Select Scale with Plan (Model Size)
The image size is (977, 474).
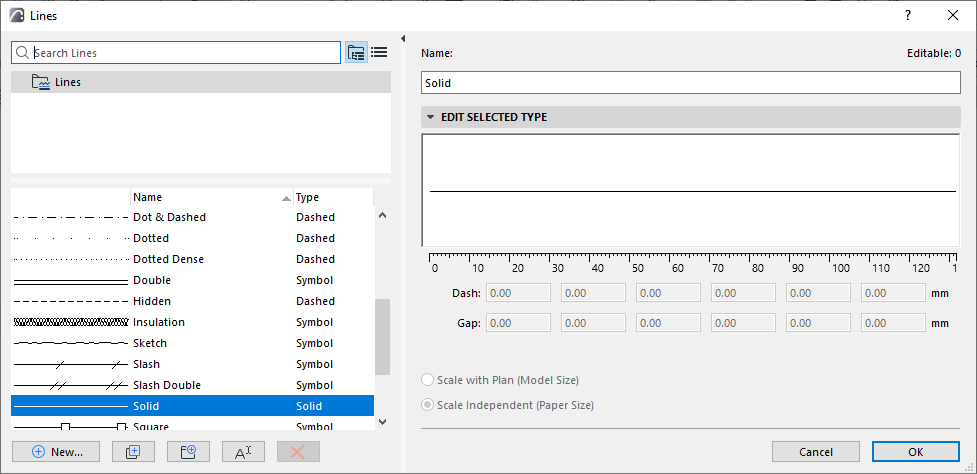tap(429, 380)
